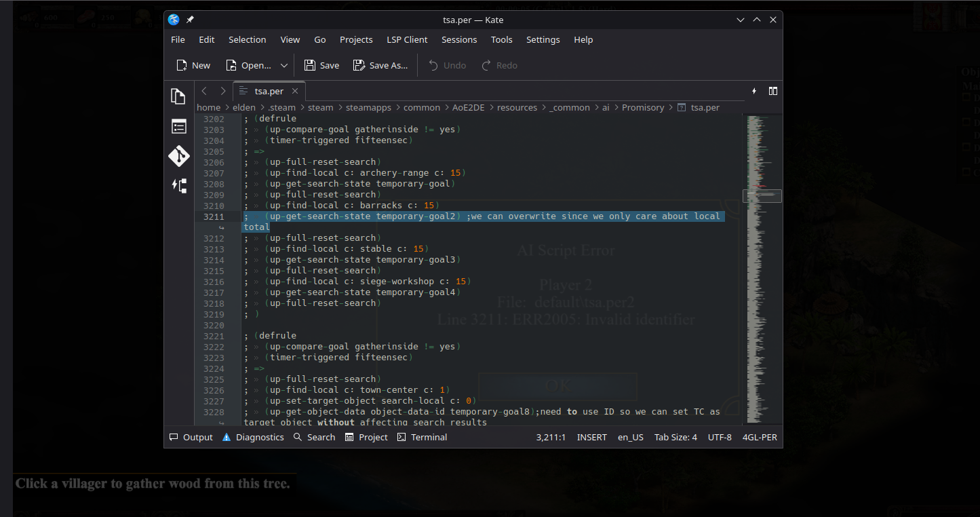Open the Documents sidebar panel icon

(178, 97)
